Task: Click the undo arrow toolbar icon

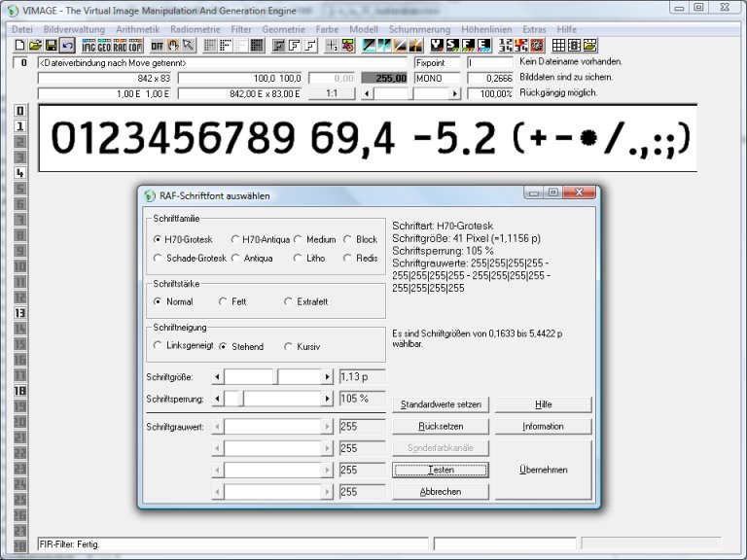Action: click(x=66, y=46)
